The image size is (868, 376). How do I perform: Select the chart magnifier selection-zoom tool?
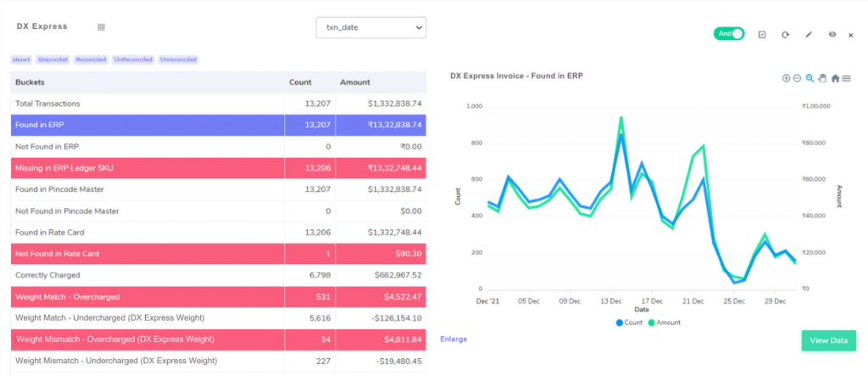click(x=810, y=79)
